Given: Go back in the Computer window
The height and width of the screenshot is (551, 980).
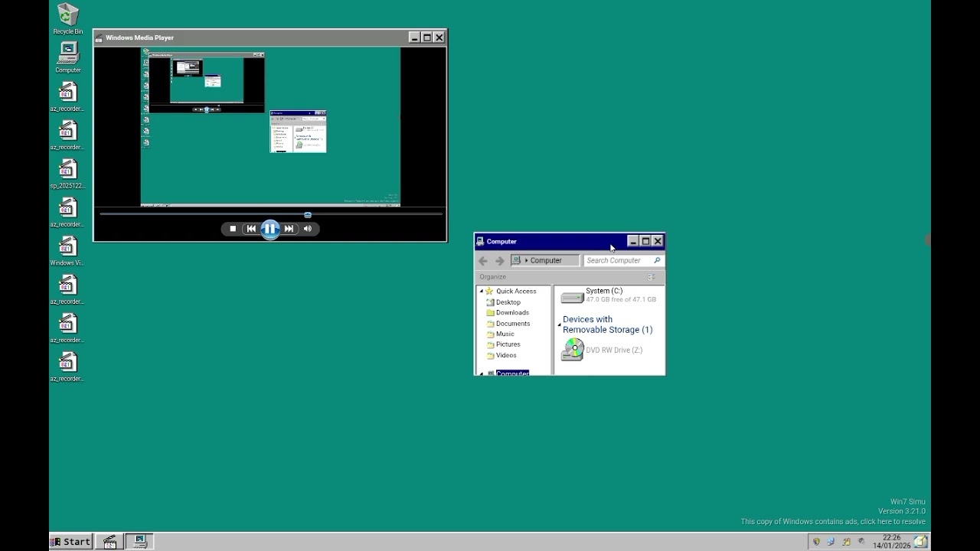Looking at the screenshot, I should (483, 261).
